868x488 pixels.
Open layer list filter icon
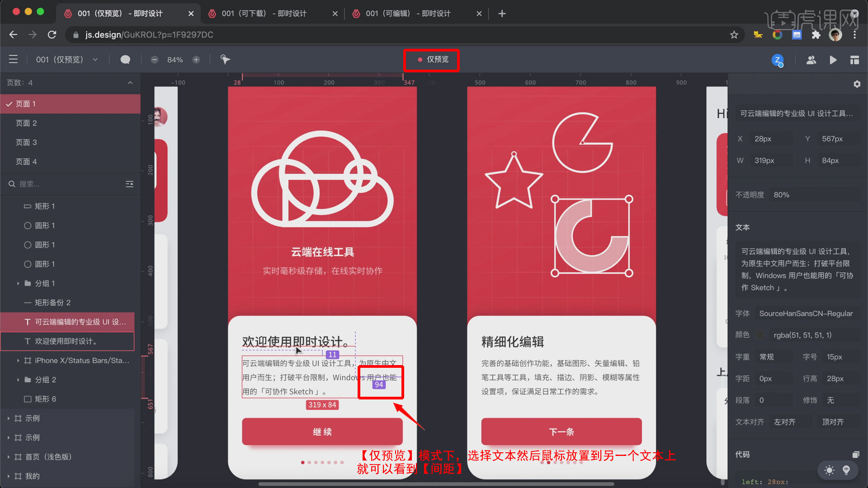[x=129, y=184]
